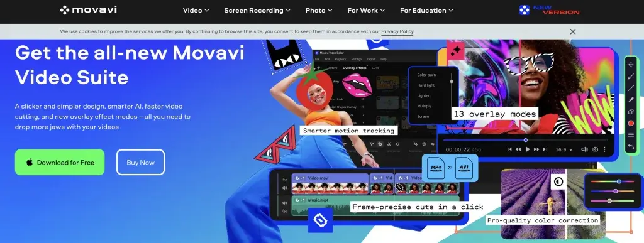
Task: Click the pink lips sticker
Action: [x=357, y=85]
